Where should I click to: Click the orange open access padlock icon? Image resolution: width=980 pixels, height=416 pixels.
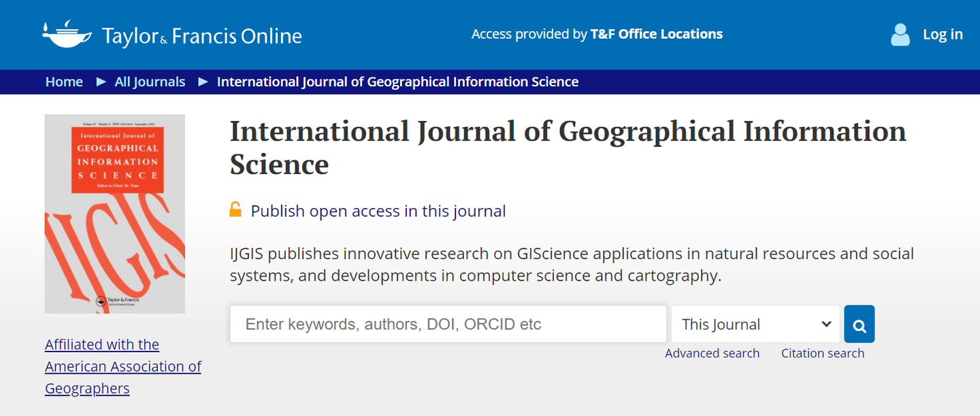click(235, 209)
